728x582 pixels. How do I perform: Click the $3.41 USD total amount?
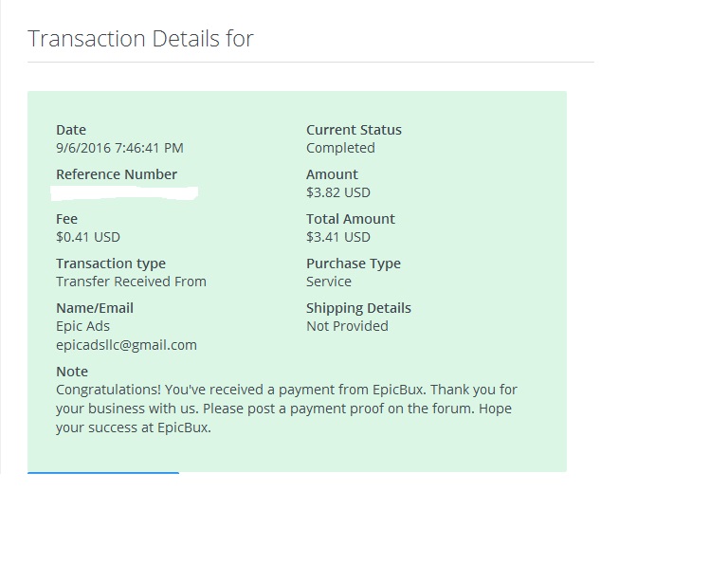point(337,237)
